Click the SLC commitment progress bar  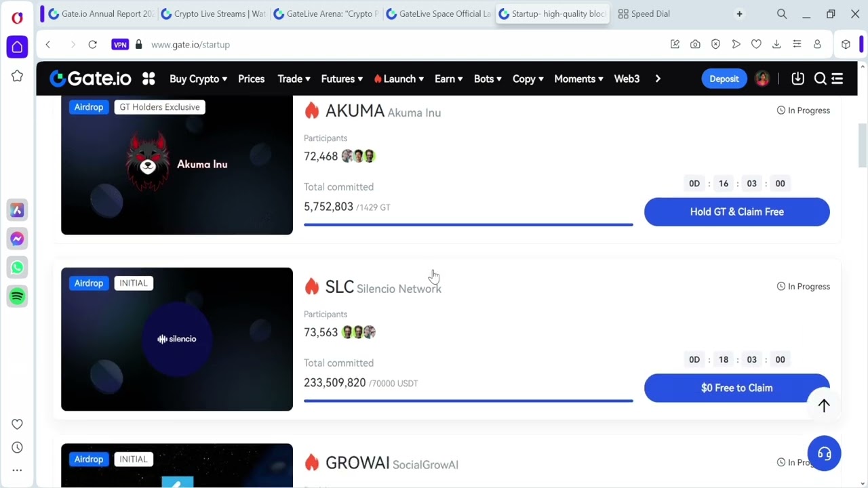click(469, 401)
